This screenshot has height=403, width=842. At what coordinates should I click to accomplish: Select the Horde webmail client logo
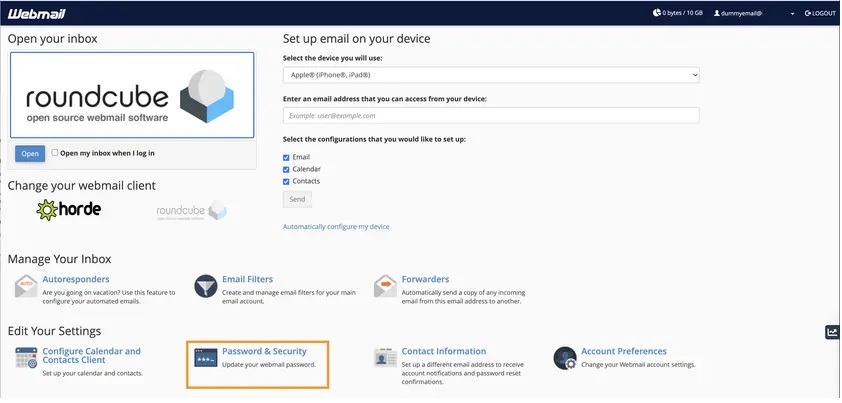pyautogui.click(x=69, y=210)
